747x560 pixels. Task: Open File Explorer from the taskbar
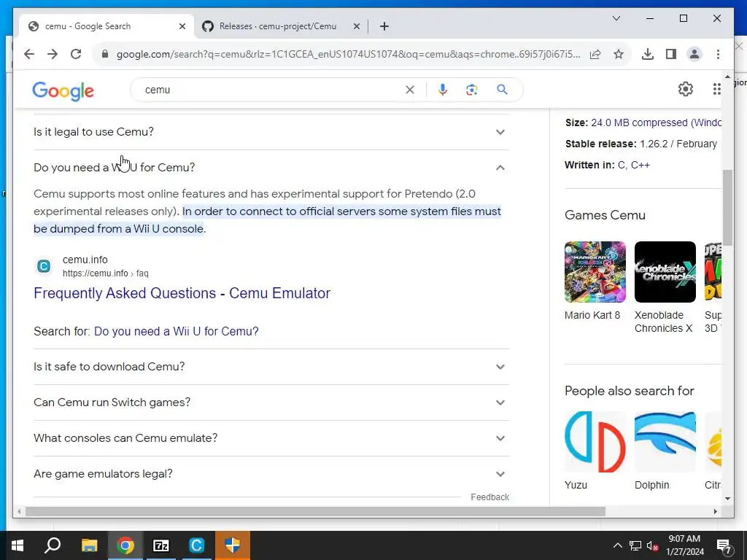click(x=89, y=545)
